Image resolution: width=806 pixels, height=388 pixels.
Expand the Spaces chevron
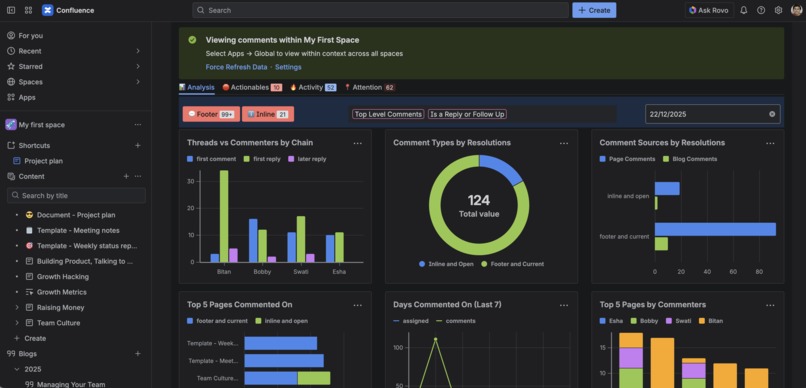(x=138, y=82)
